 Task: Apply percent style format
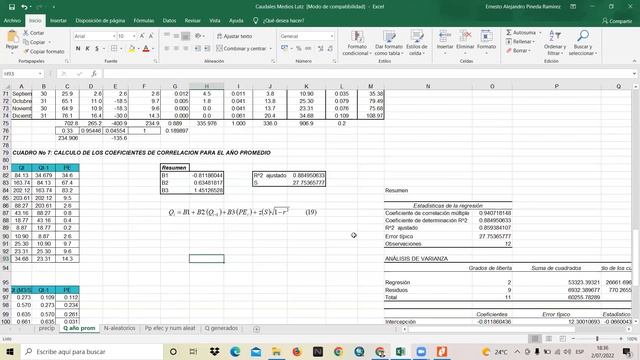click(299, 49)
